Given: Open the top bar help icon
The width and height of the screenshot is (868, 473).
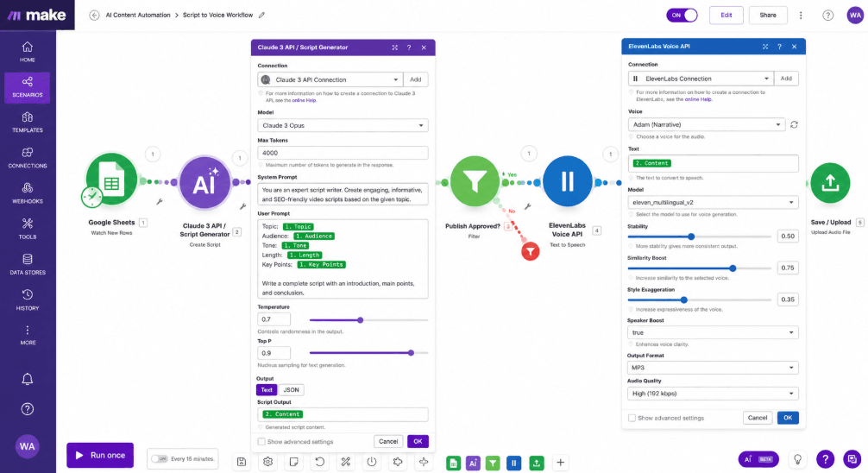Looking at the screenshot, I should click(827, 16).
